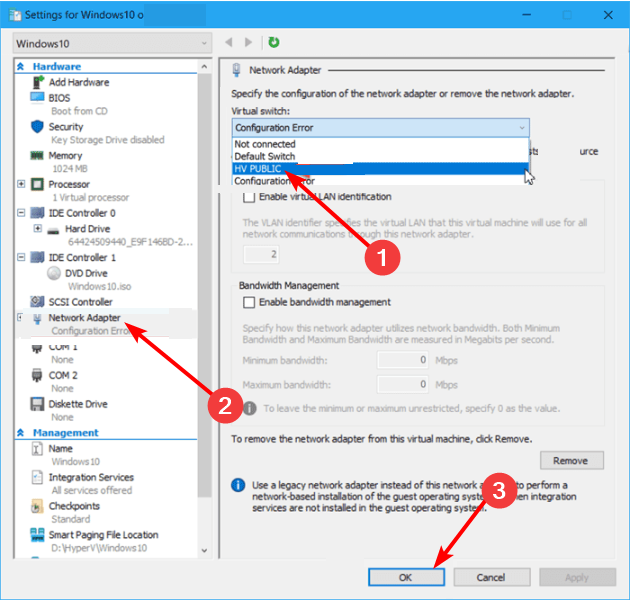Select the COM 2 port icon
634x600 pixels.
(x=37, y=375)
